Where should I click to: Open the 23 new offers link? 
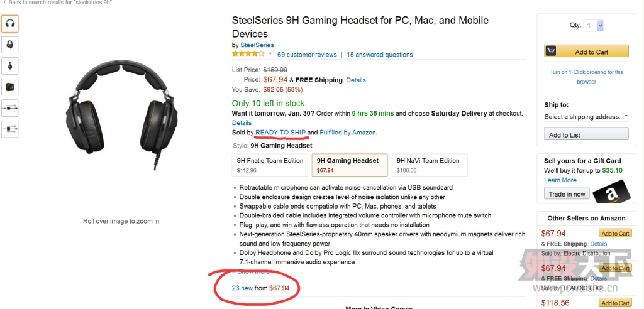point(242,288)
